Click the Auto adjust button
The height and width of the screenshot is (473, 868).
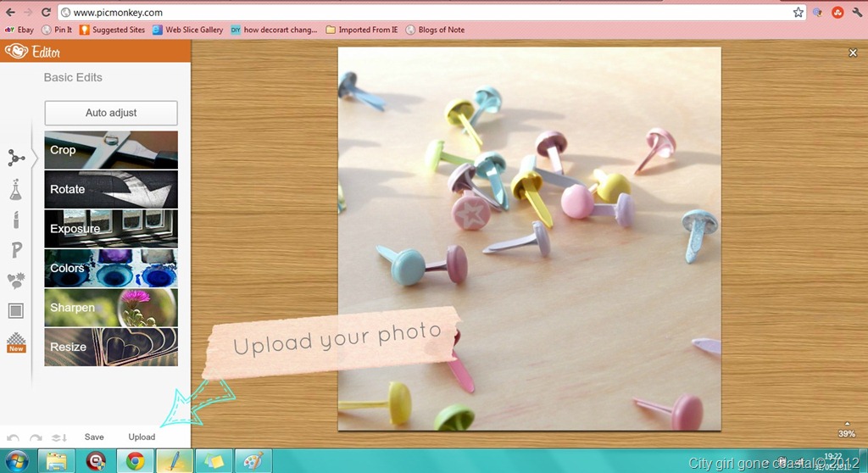(111, 113)
